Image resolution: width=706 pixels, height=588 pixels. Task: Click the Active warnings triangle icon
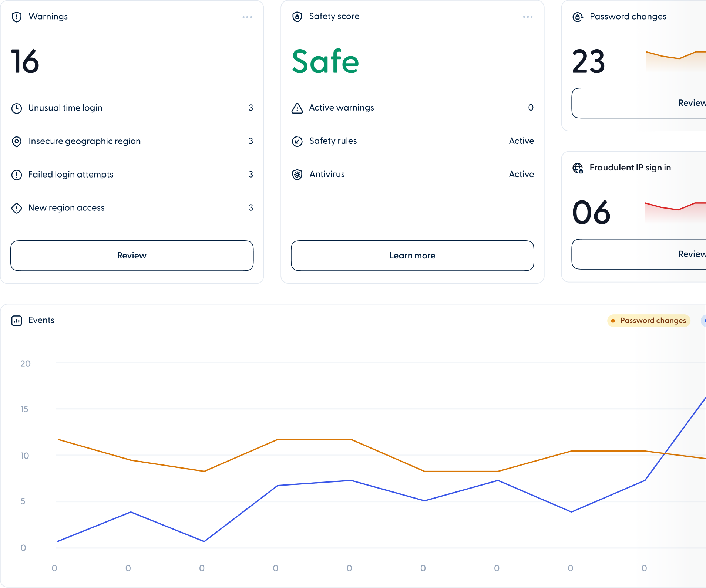pyautogui.click(x=297, y=108)
